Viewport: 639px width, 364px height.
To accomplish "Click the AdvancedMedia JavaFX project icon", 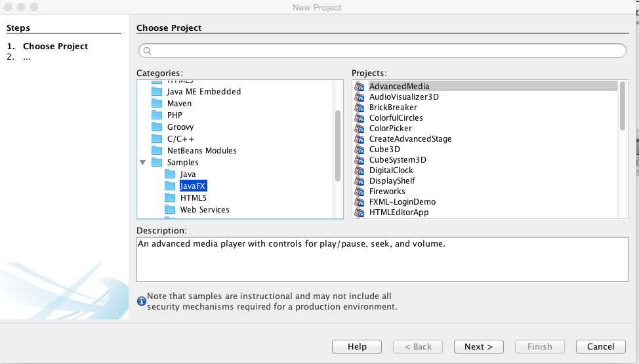I will [359, 87].
